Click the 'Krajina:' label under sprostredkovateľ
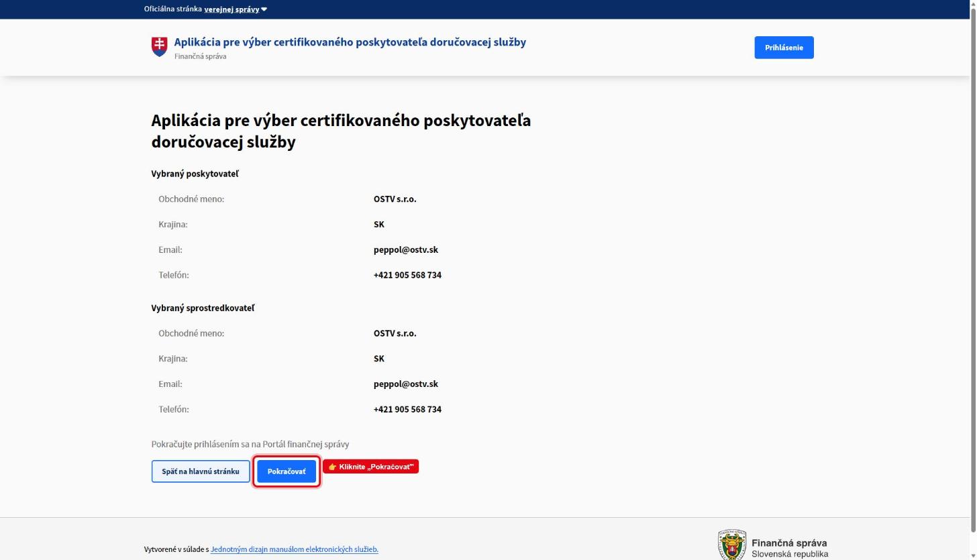The height and width of the screenshot is (560, 977). pos(173,359)
